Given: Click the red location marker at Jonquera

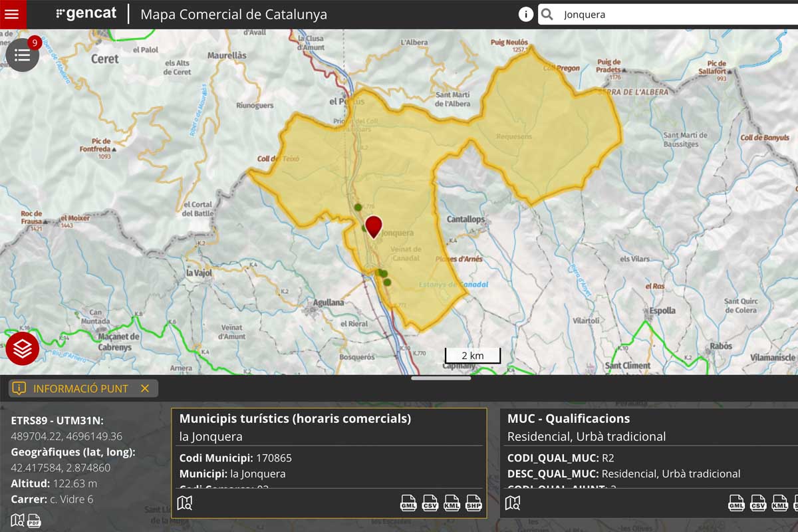Looking at the screenshot, I should [374, 226].
